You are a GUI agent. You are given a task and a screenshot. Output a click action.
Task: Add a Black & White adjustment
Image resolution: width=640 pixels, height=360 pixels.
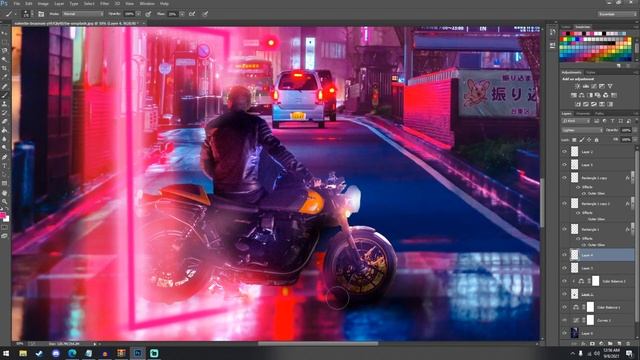pyautogui.click(x=590, y=95)
